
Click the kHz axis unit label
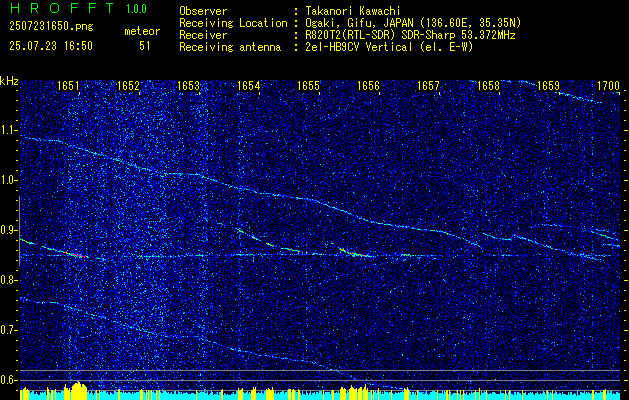[9, 81]
